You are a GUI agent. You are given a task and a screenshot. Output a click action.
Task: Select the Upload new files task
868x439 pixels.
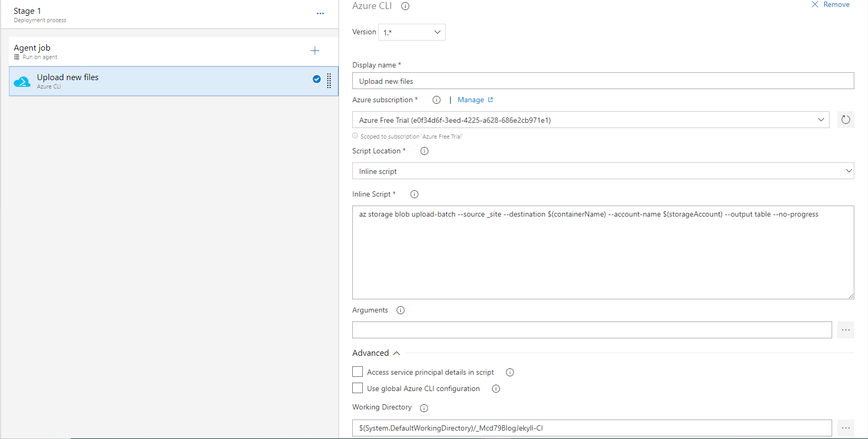coord(158,81)
